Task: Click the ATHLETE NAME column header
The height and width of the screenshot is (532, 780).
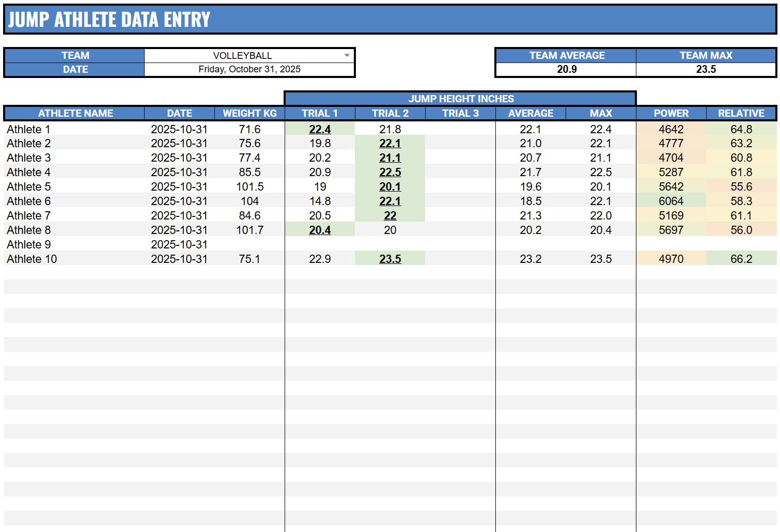Action: tap(75, 113)
